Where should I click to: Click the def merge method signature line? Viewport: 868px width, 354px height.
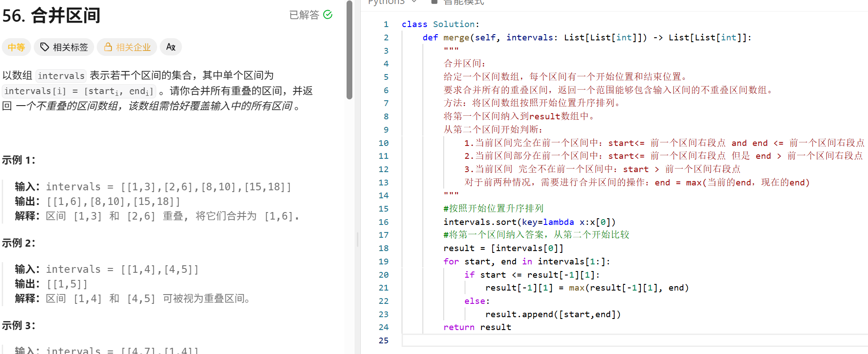(x=587, y=38)
